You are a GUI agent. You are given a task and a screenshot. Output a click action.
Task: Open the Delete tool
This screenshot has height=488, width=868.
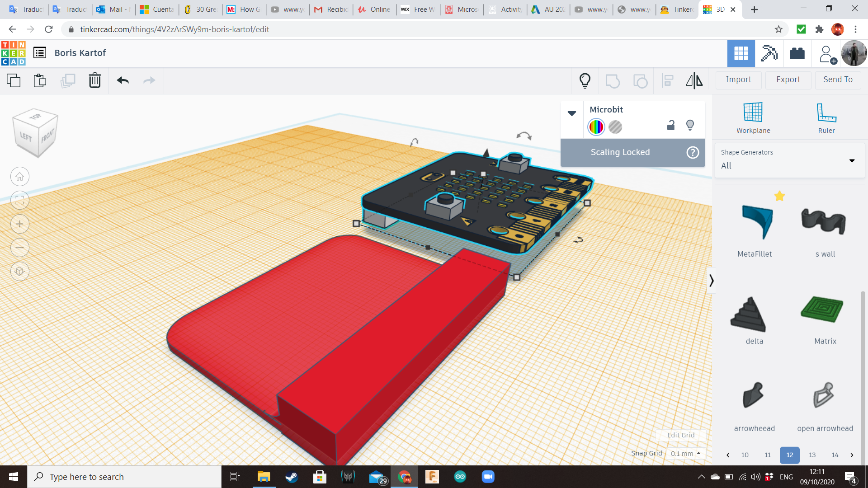point(94,80)
